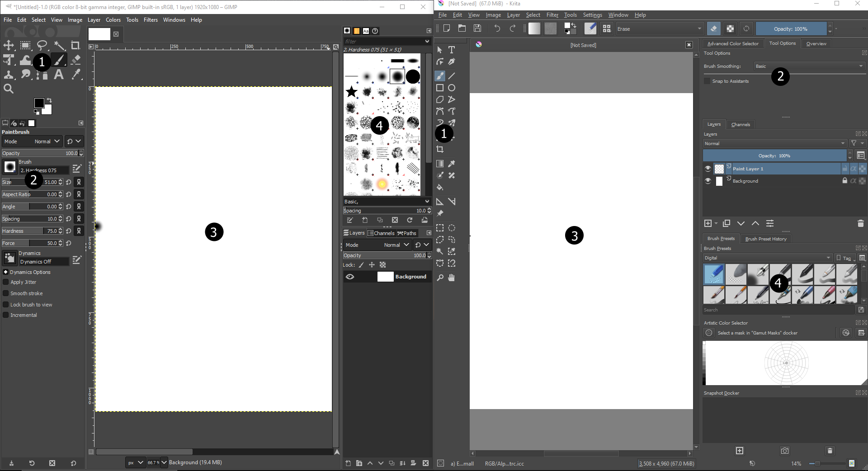The width and height of the screenshot is (868, 471).
Task: Open the Filters menu in GIMP
Action: click(x=151, y=20)
